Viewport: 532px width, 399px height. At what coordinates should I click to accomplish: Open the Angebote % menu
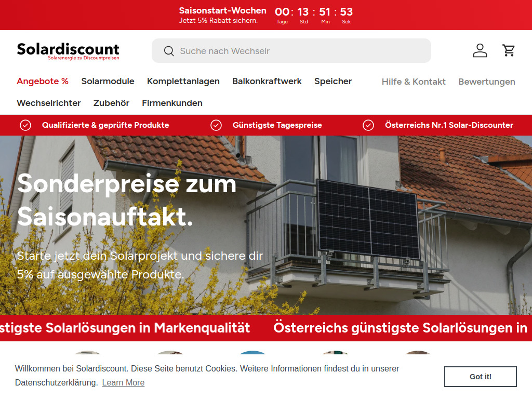click(x=43, y=81)
